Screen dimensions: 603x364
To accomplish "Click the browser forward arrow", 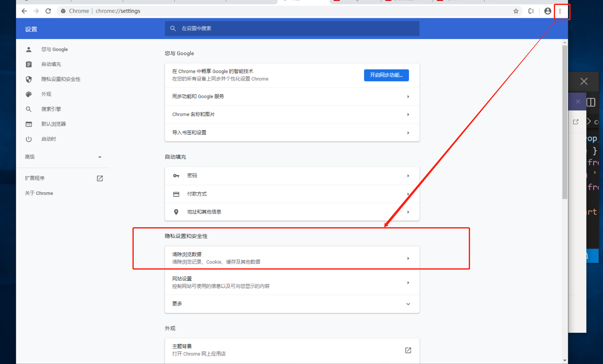I will coord(36,11).
